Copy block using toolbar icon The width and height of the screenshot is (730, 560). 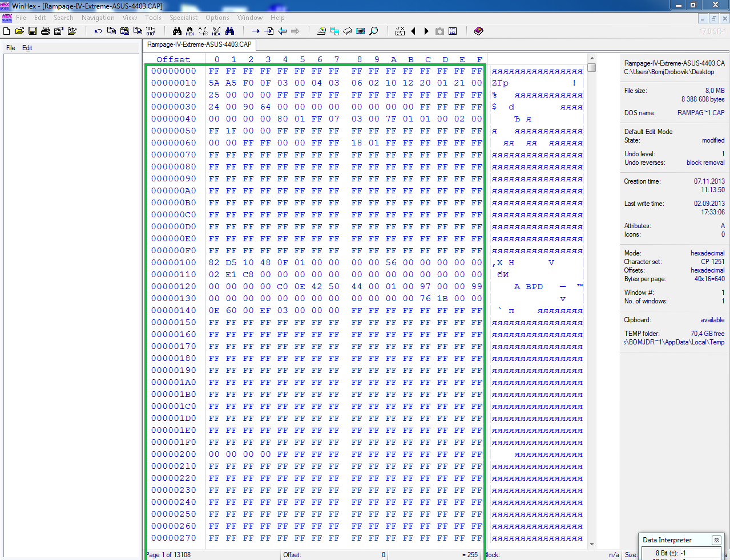click(x=111, y=31)
